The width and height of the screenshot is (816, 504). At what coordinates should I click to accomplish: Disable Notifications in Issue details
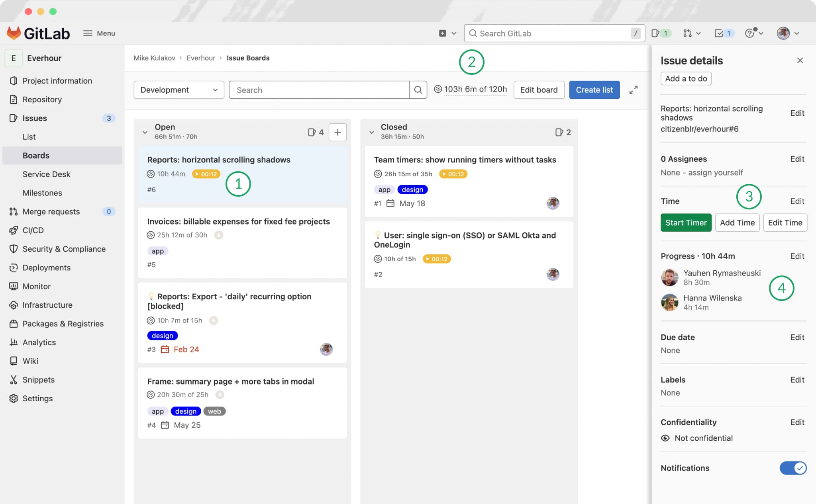point(792,468)
